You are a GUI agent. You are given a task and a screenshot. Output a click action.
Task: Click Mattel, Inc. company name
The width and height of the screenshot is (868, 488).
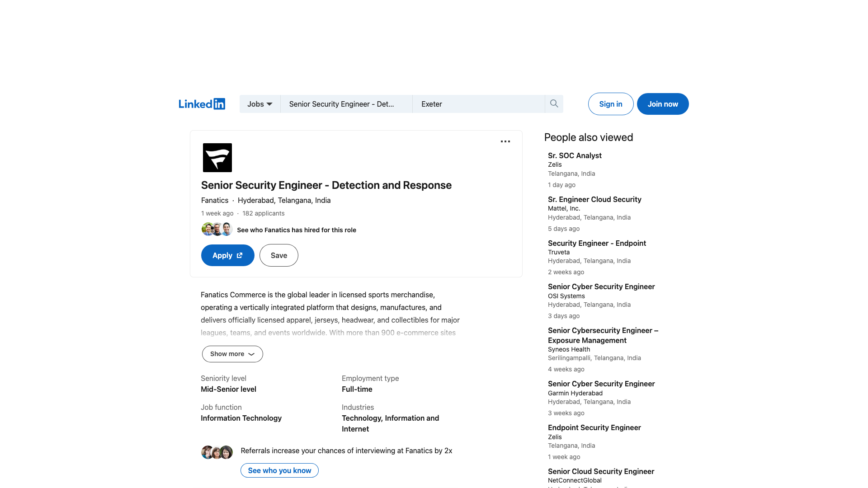click(564, 208)
